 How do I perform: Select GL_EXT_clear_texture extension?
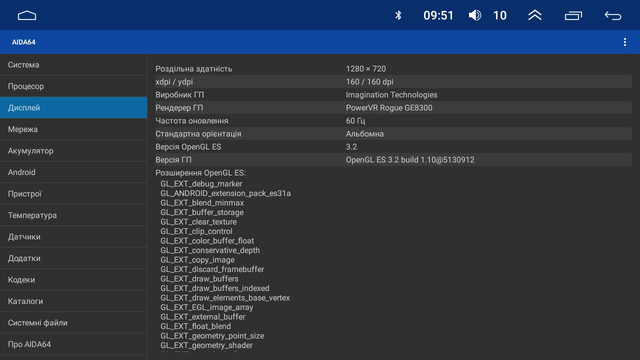pos(198,222)
